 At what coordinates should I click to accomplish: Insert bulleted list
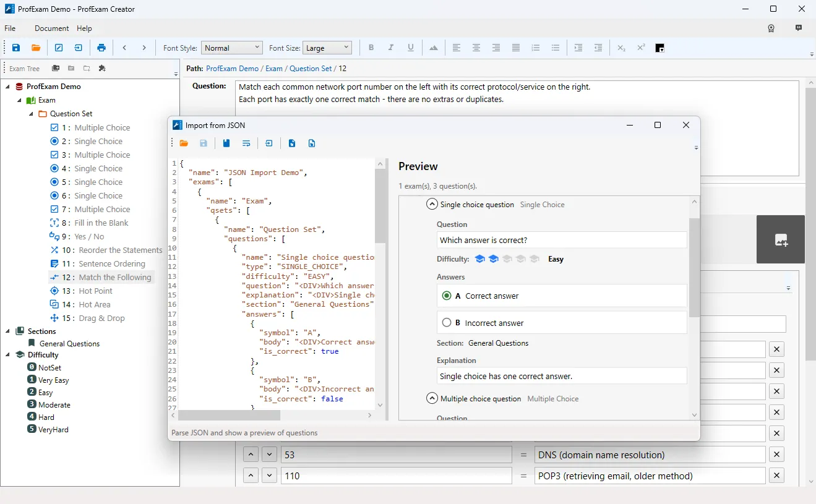click(x=556, y=48)
